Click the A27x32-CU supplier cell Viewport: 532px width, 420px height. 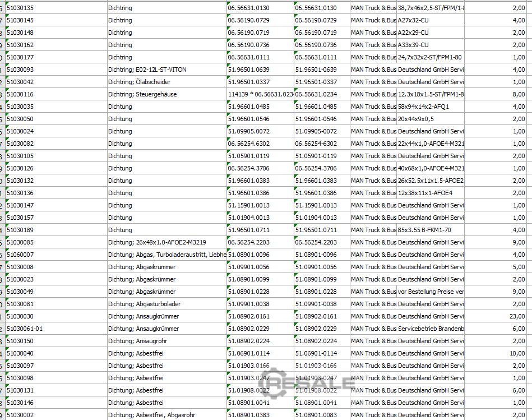tap(407, 20)
